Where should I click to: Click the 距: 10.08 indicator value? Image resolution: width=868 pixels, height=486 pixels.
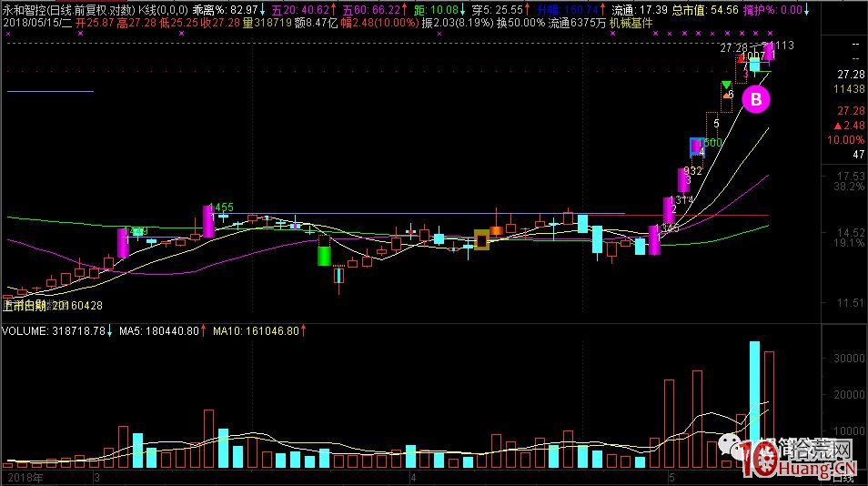(440, 9)
